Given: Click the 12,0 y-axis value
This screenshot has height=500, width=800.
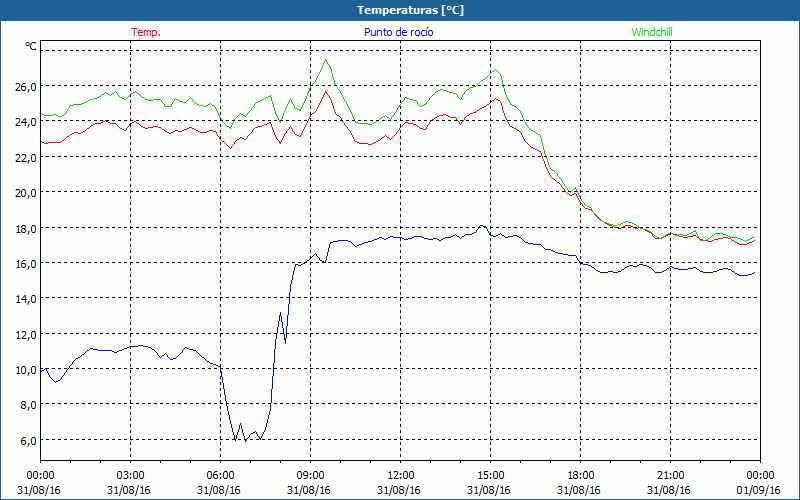Looking at the screenshot, I should tap(26, 335).
